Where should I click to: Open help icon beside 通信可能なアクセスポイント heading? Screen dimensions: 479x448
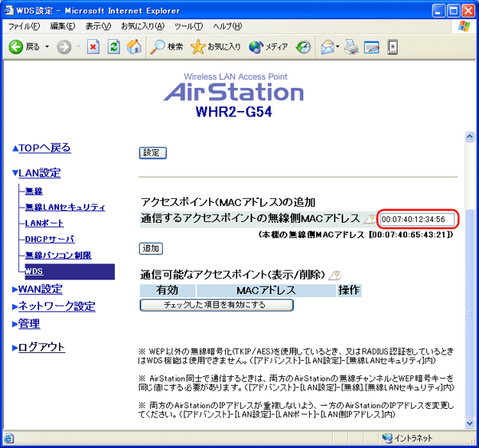pyautogui.click(x=335, y=276)
